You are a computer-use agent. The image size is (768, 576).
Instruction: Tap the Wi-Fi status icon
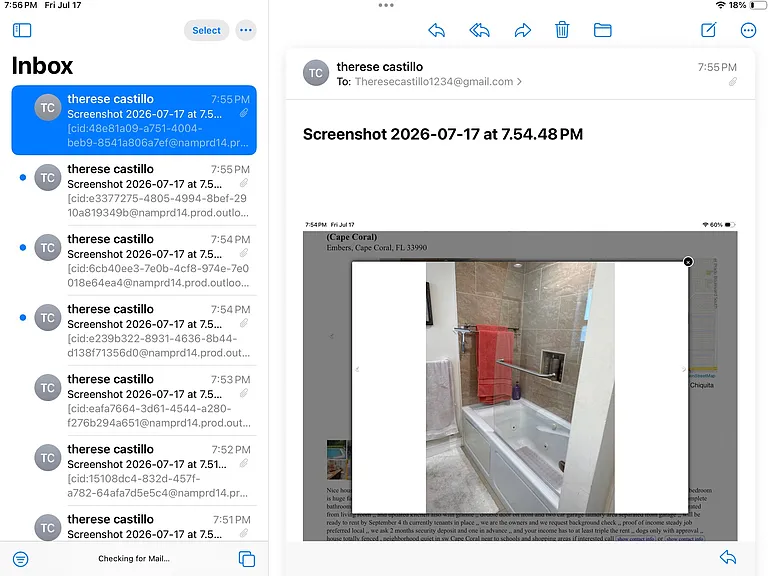tap(720, 5)
